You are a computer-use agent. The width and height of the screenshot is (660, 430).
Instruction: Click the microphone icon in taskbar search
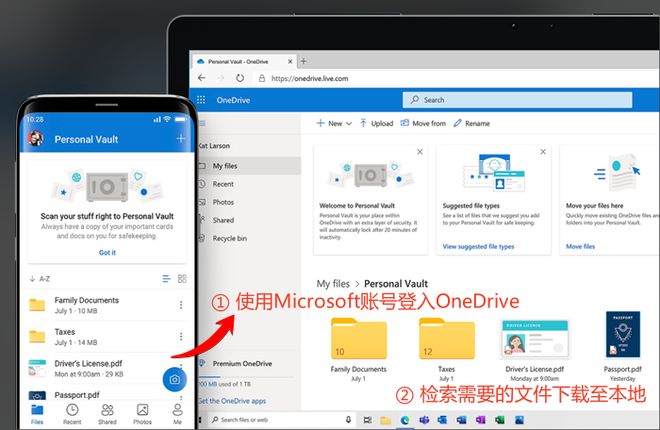[348, 419]
